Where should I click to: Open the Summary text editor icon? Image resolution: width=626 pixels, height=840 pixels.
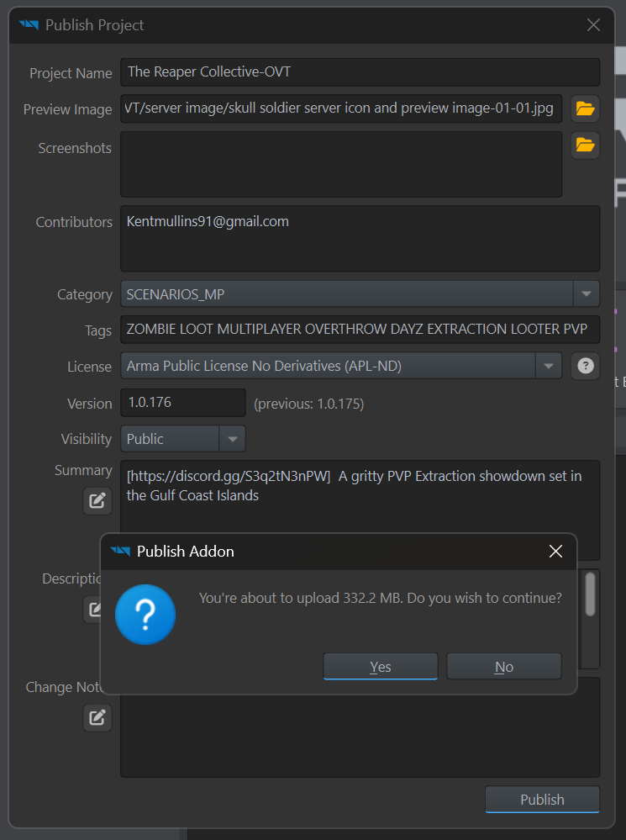coord(97,501)
